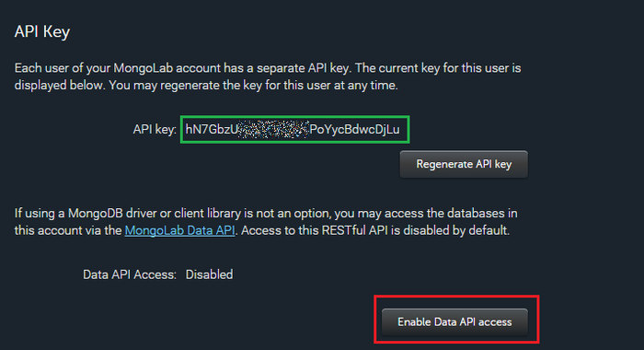The image size is (644, 350).
Task: Click the "Data API Access:" label
Action: coord(130,274)
